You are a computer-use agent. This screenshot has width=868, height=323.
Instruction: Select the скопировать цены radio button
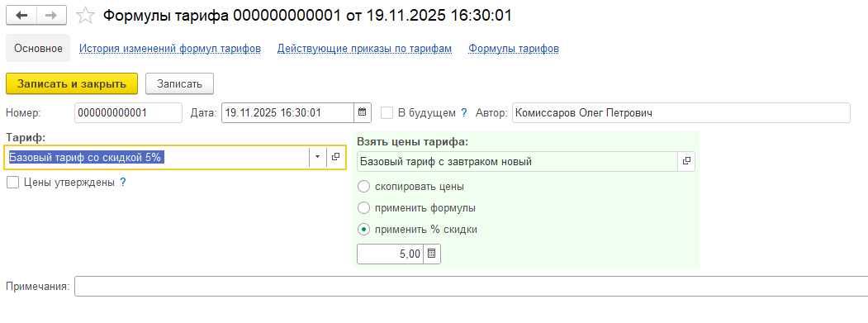click(363, 187)
